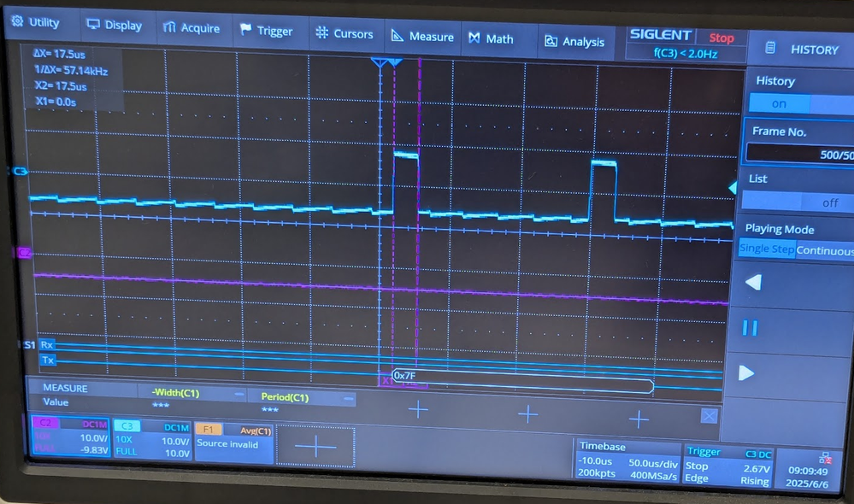
Task: Play history frames backward
Action: (x=753, y=283)
